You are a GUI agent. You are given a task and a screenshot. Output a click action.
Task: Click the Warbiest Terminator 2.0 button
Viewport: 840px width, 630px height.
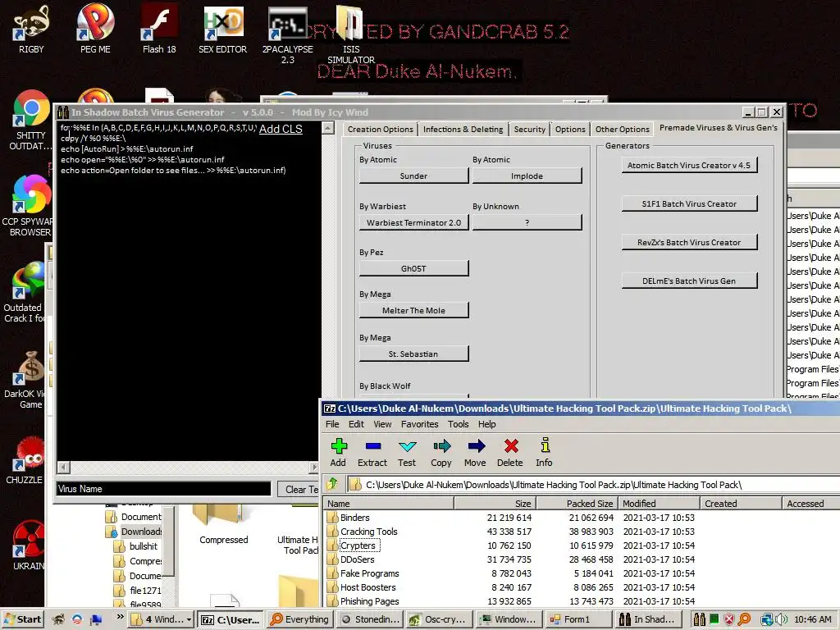click(413, 222)
